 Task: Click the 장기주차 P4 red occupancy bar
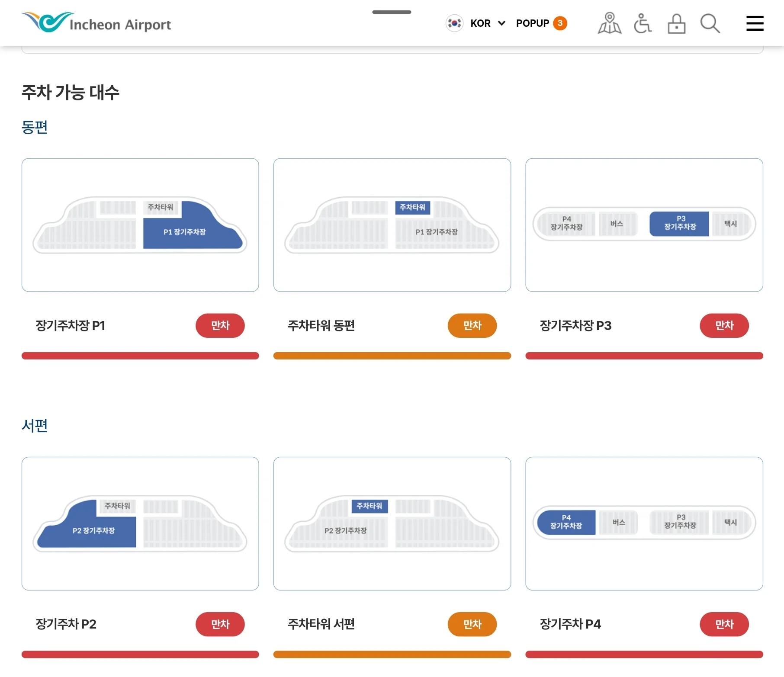click(x=644, y=654)
